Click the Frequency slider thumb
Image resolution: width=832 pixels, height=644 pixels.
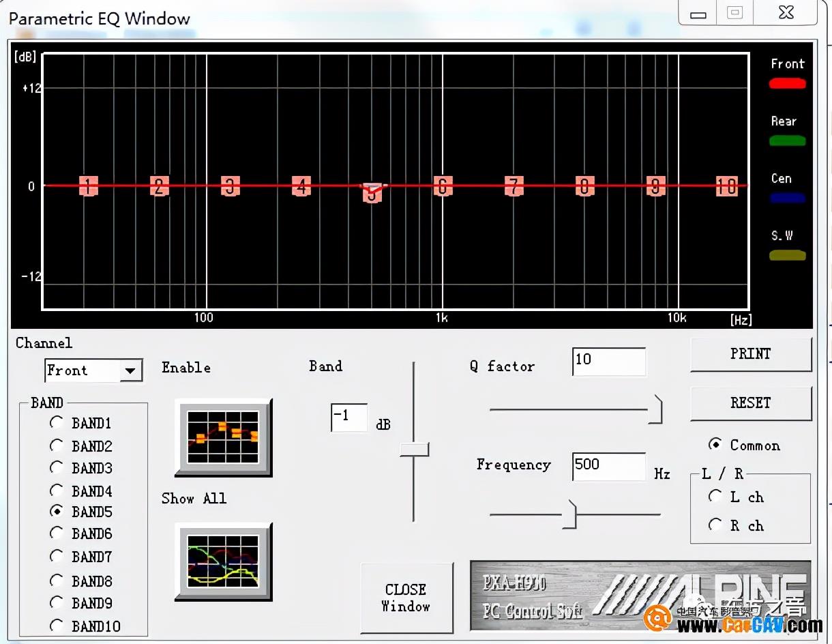pos(569,514)
